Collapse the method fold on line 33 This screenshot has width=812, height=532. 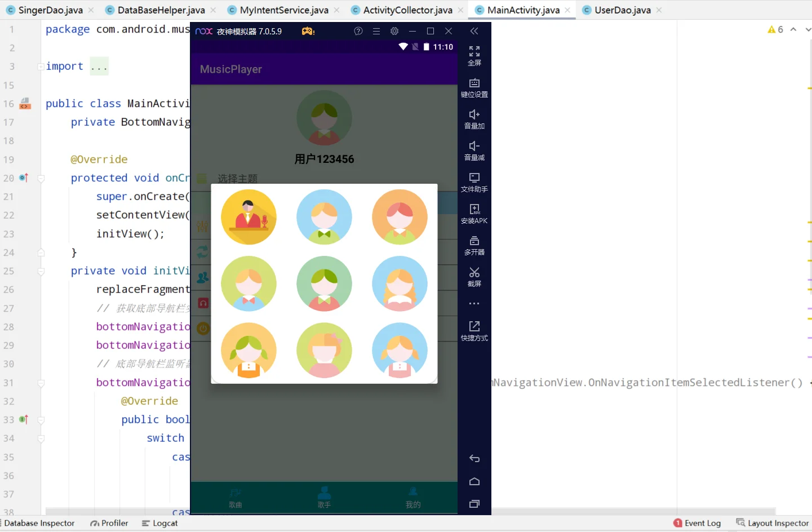[41, 420]
